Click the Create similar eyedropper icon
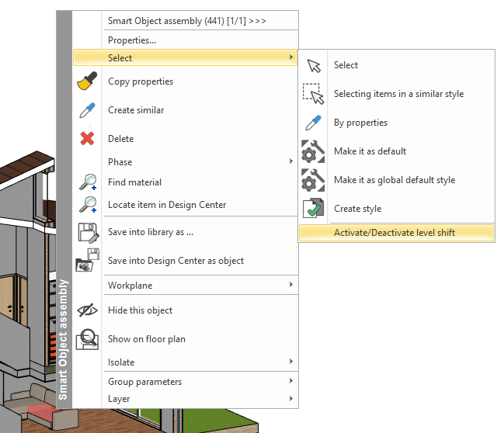The width and height of the screenshot is (504, 433). (x=87, y=110)
